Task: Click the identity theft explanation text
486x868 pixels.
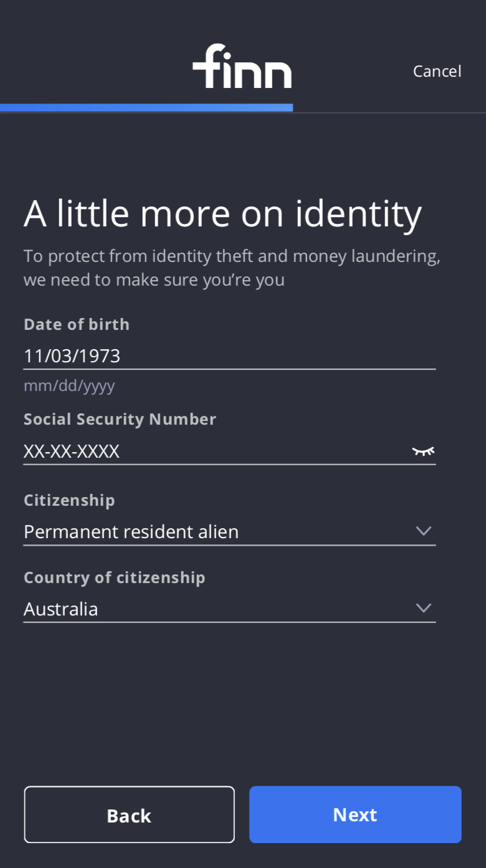Action: point(232,268)
